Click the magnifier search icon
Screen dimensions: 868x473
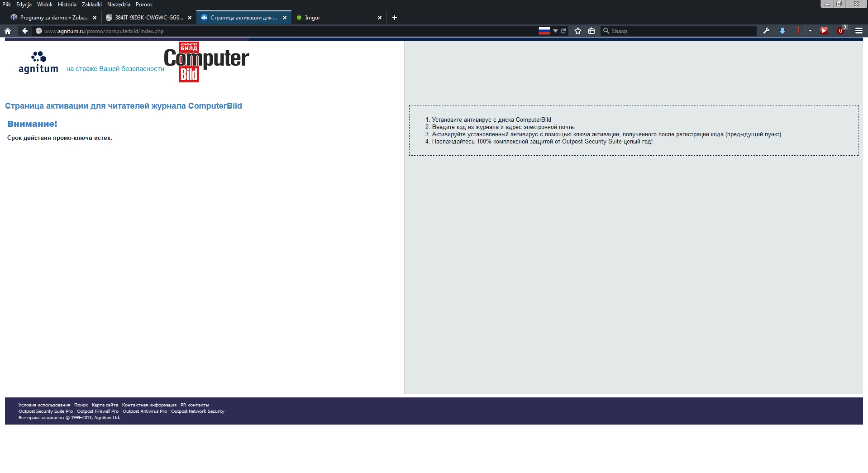(x=606, y=31)
